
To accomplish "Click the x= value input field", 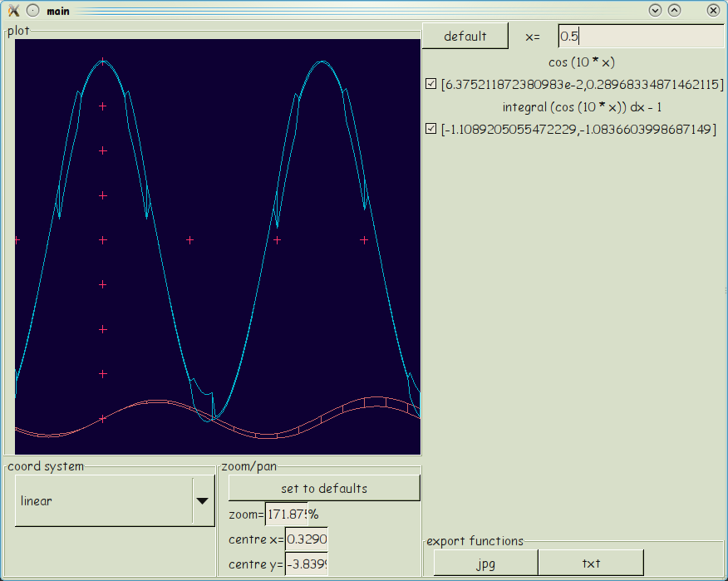I will tap(640, 37).
